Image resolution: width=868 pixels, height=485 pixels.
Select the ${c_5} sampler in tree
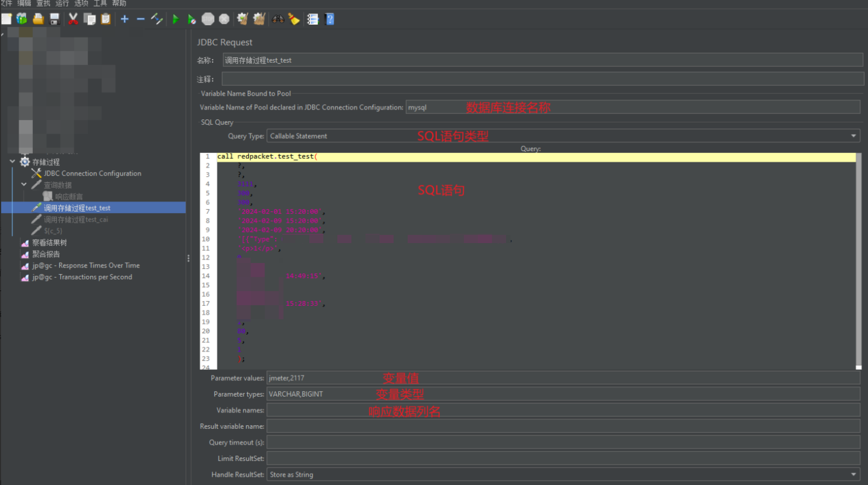pyautogui.click(x=53, y=231)
